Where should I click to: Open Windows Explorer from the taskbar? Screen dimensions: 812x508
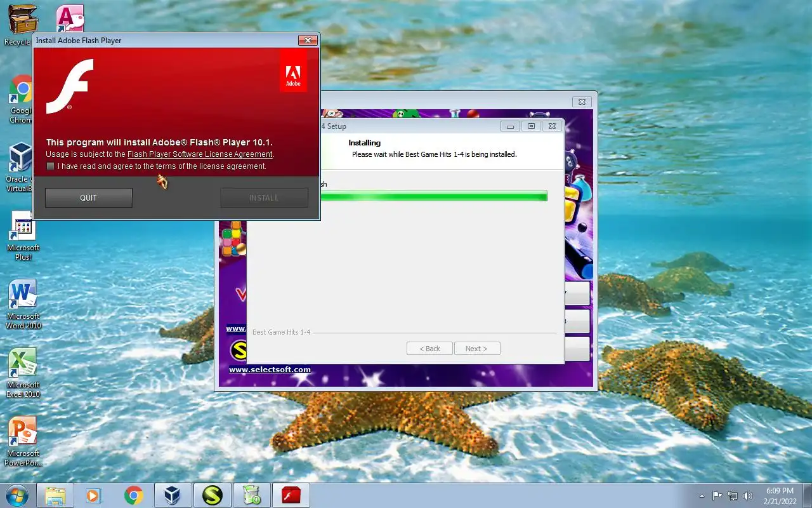coord(55,495)
